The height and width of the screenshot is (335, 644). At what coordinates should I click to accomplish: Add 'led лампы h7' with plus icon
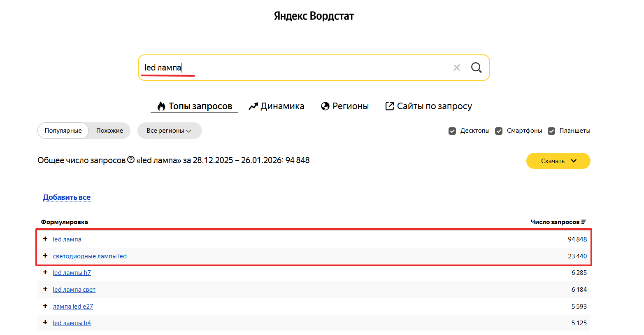coord(45,272)
